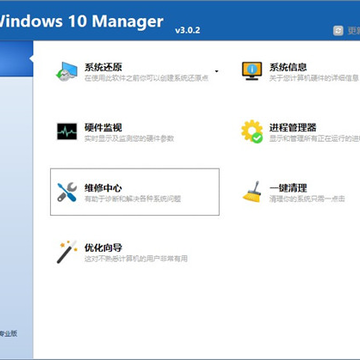
Task: Click the 硬件监视 title
Action: tap(103, 127)
